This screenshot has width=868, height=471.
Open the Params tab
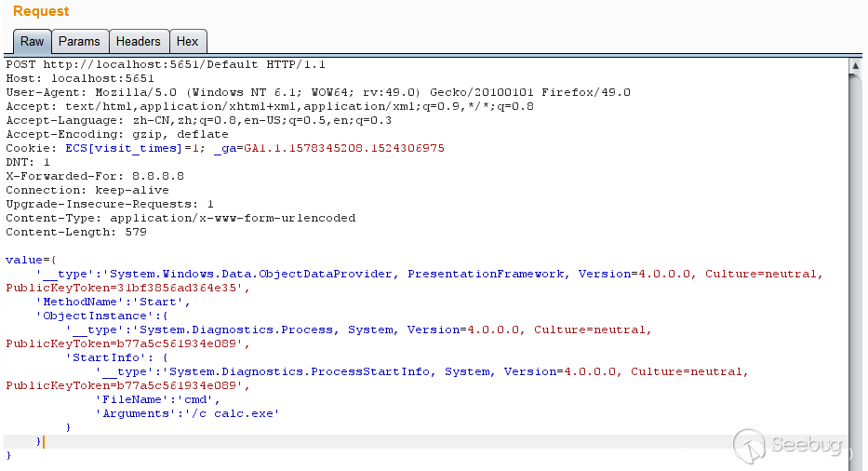[79, 42]
